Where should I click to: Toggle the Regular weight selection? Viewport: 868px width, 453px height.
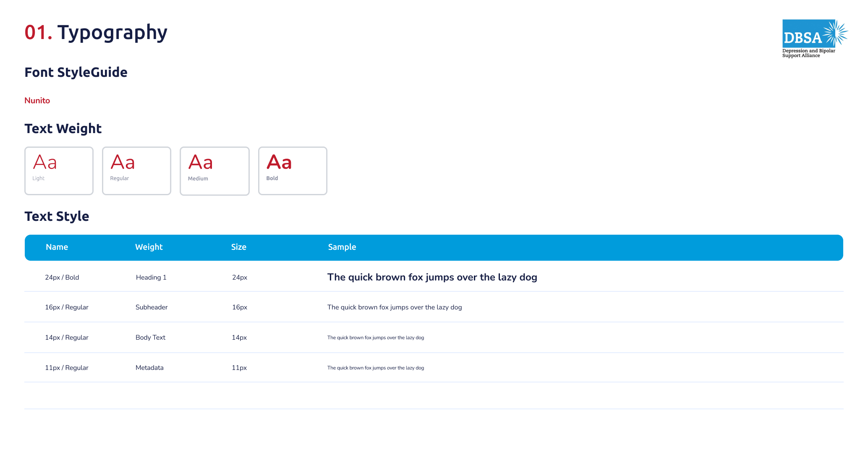tap(136, 170)
